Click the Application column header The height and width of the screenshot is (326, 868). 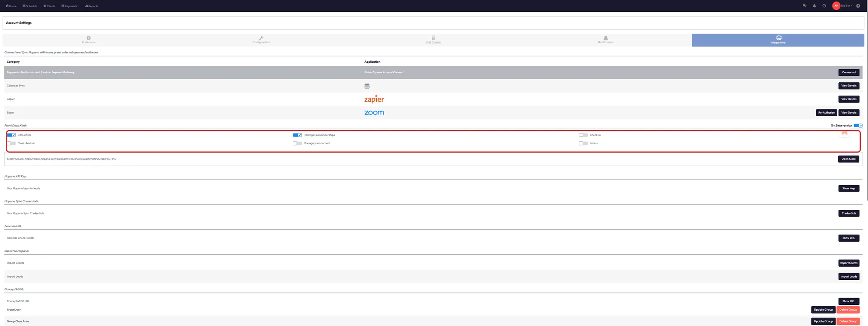pos(373,62)
